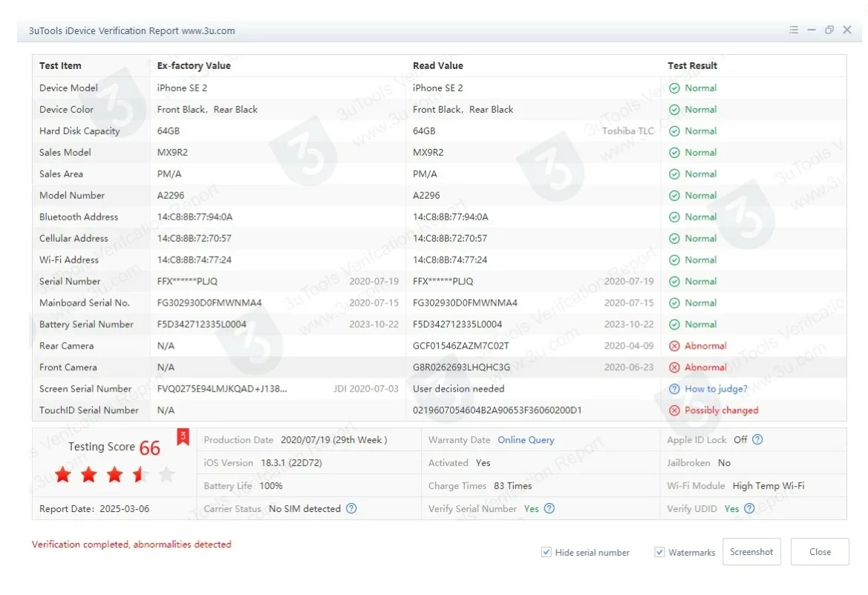Click the empty fifth rating star
Viewport: 868px width, 595px height.
click(x=166, y=475)
